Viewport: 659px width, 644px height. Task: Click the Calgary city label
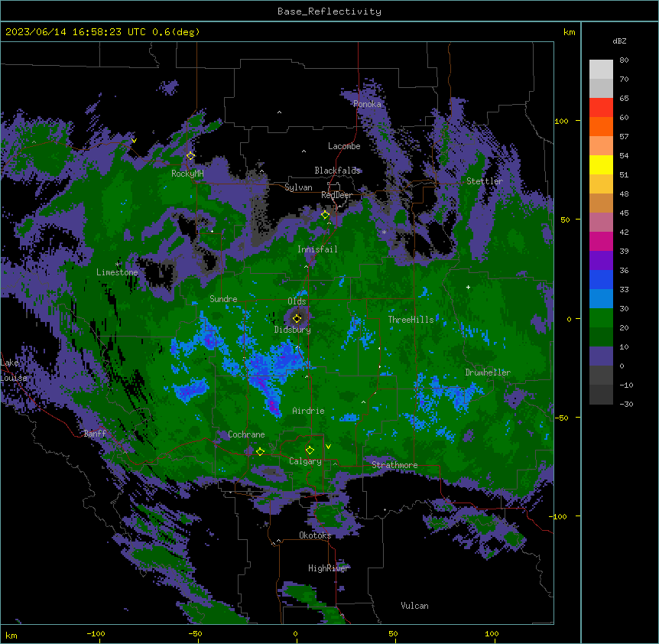pyautogui.click(x=305, y=461)
